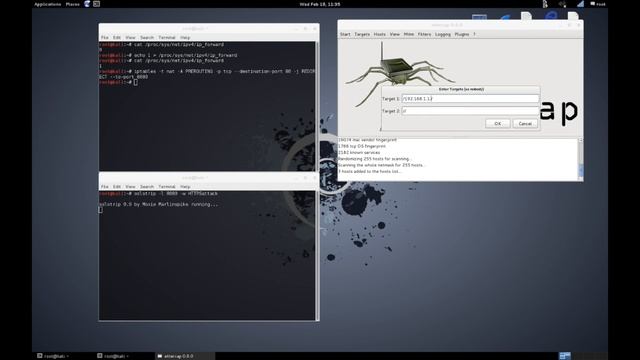The image size is (640, 360).
Task: Select the blue wing desktop icon behind ettercap
Action: [x=505, y=17]
